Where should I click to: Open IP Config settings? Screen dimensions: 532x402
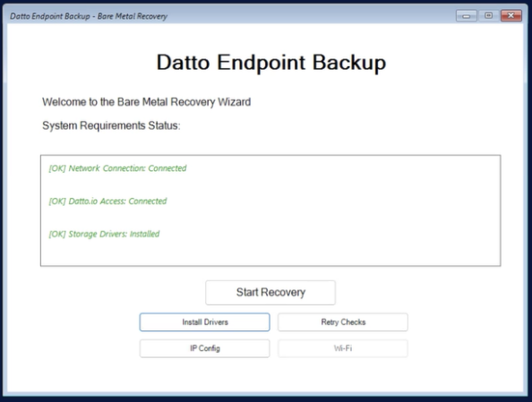click(x=204, y=348)
